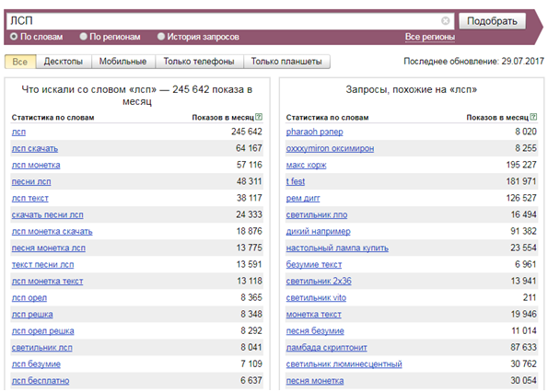Open the 'светильник лсп' query link
This screenshot has height=392, width=548.
pos(42,348)
